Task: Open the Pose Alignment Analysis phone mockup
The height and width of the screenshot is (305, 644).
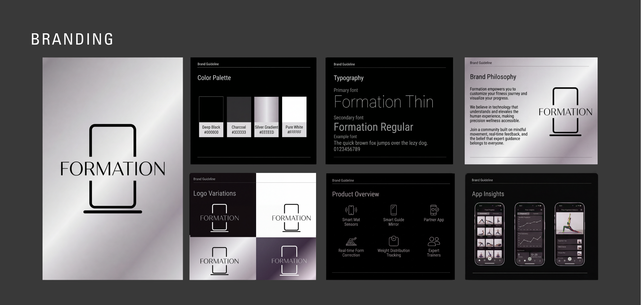Action: pyautogui.click(x=570, y=234)
